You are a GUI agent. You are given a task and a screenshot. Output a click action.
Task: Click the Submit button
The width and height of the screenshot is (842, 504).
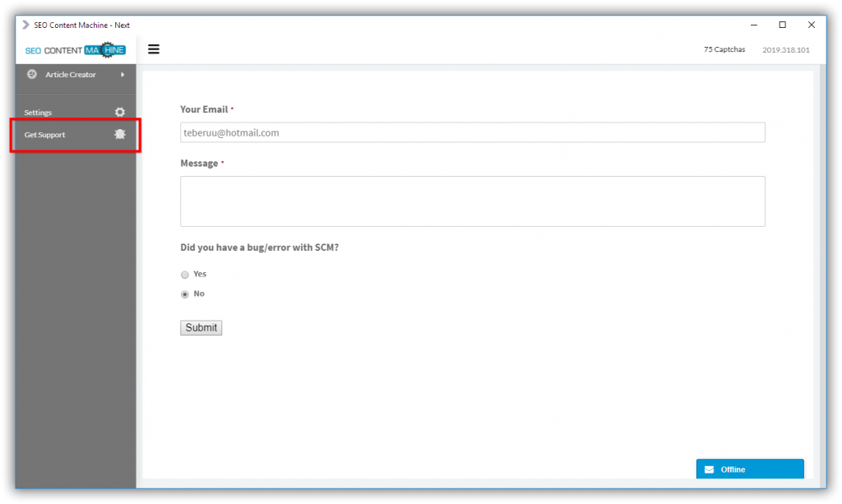point(201,328)
